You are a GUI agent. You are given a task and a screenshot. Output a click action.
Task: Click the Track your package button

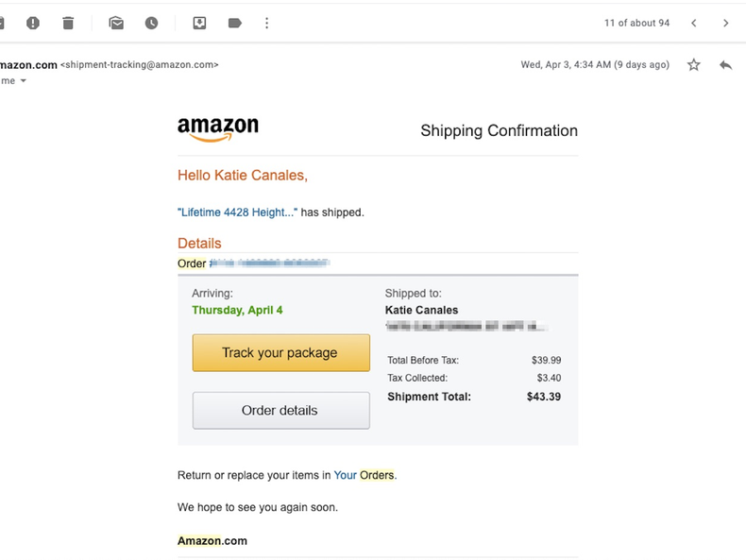[280, 352]
